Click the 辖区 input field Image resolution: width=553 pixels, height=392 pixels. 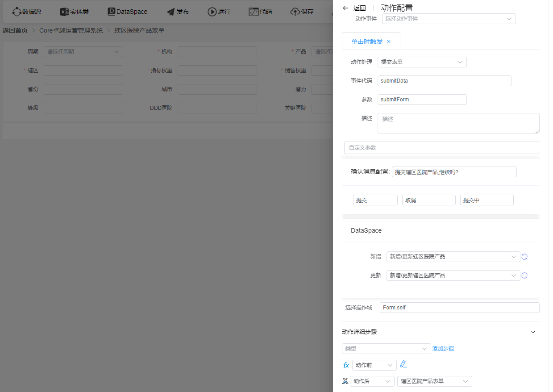(x=83, y=71)
